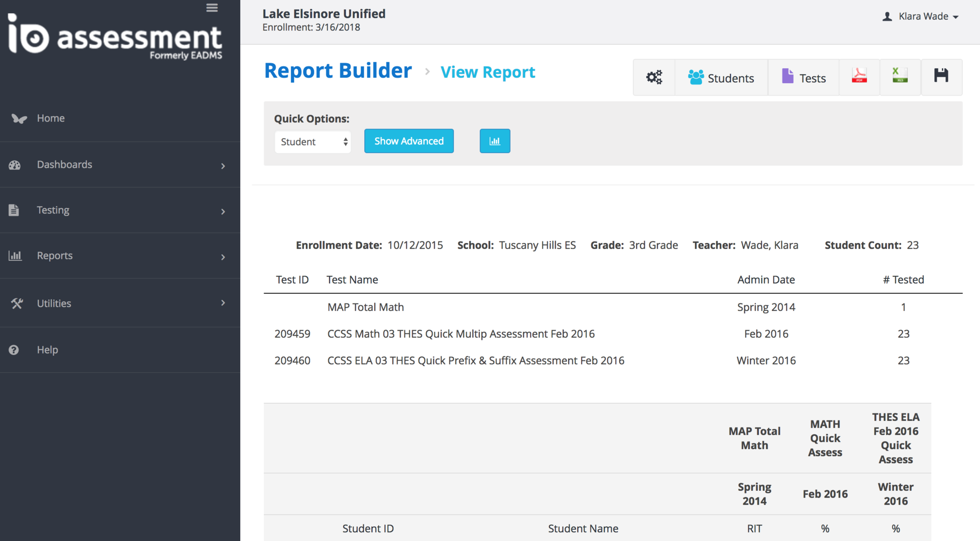Open the Tests selector
Image resolution: width=980 pixels, height=541 pixels.
tap(803, 77)
